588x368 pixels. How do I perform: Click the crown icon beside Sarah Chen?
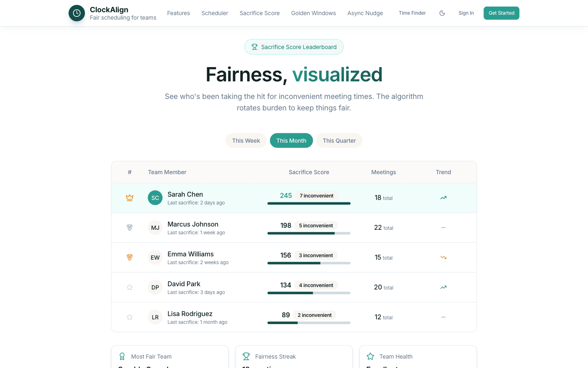coord(129,197)
